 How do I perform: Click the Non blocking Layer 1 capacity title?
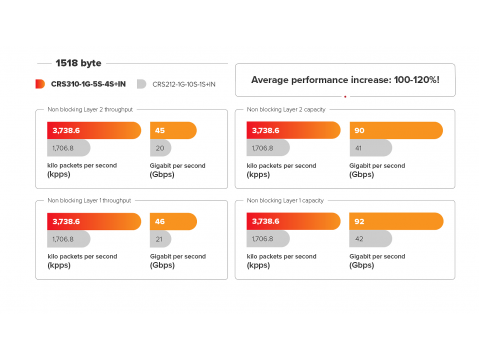click(x=285, y=200)
